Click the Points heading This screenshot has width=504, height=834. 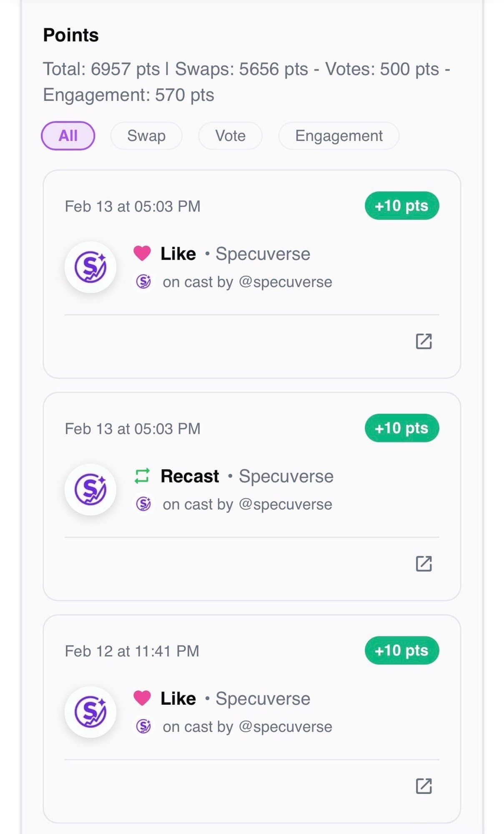click(x=71, y=35)
